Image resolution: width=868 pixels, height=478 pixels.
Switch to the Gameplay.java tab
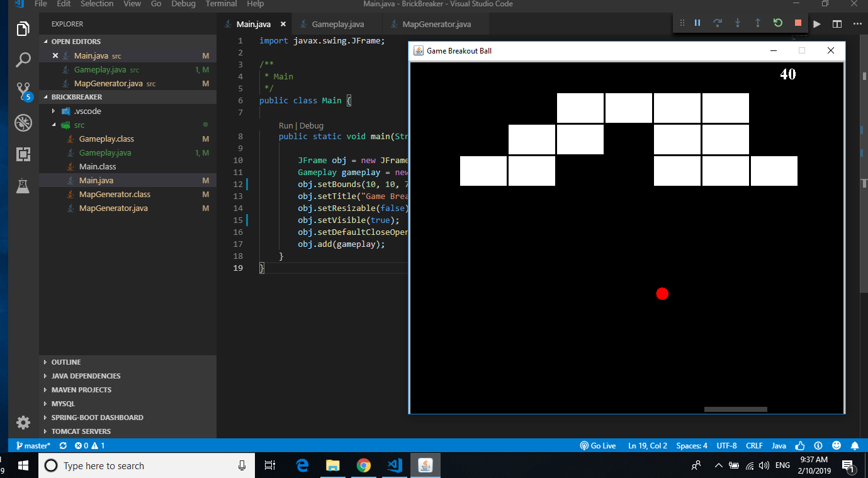[x=338, y=24]
